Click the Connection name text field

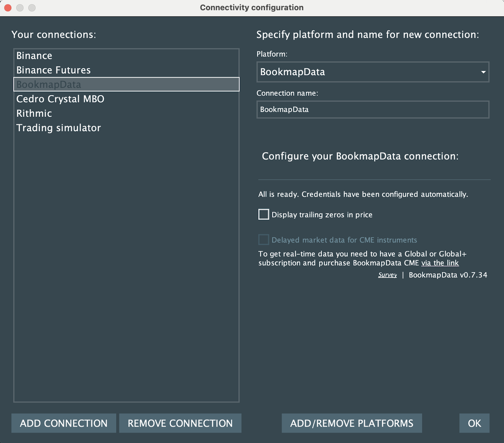point(373,110)
